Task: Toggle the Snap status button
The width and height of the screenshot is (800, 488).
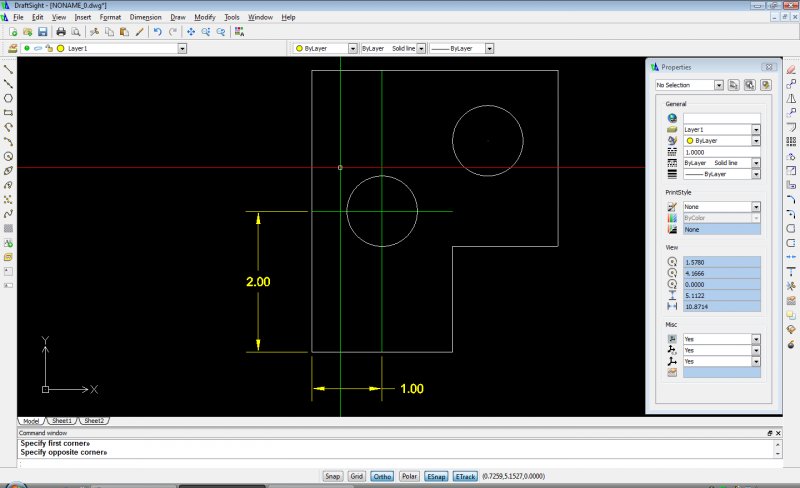Action: 332,476
